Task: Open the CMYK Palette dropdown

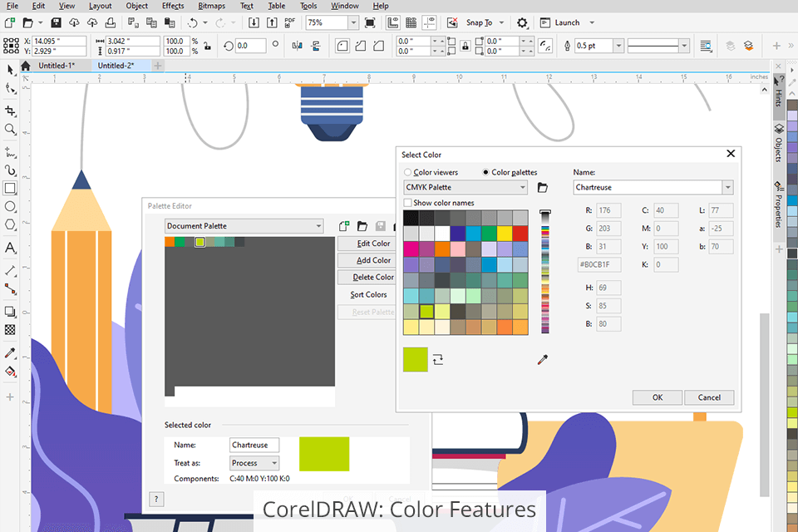Action: (x=465, y=187)
